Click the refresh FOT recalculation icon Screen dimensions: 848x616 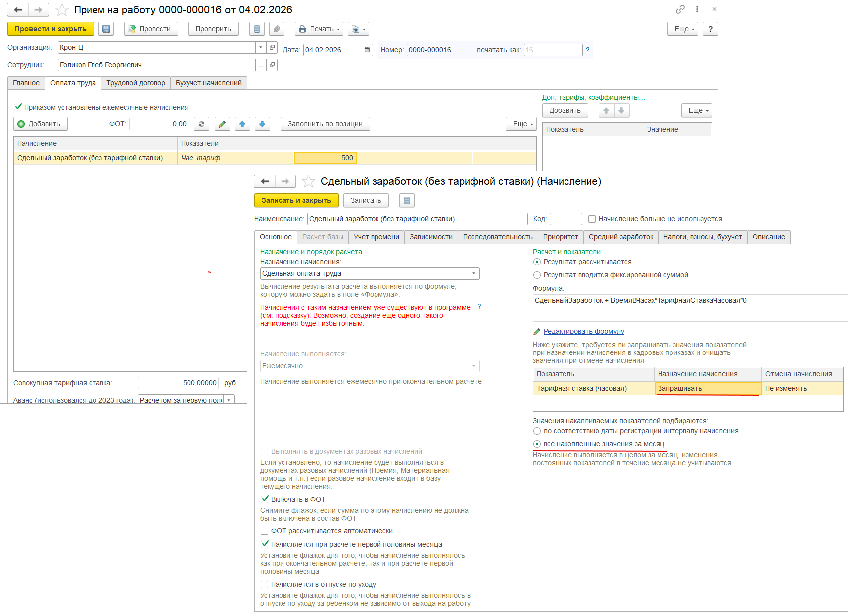tap(201, 124)
